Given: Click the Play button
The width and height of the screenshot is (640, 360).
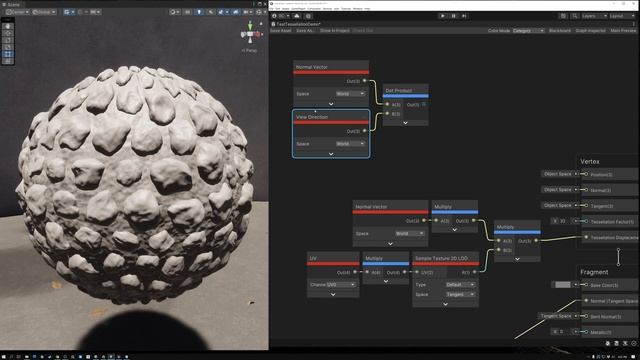Looking at the screenshot, I should point(442,16).
